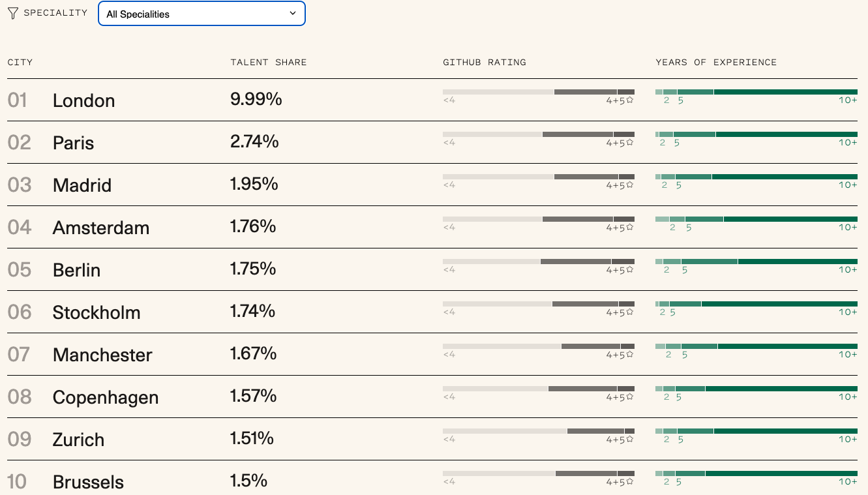Click Madrid's under-4 GitHub rating bar segment
The width and height of the screenshot is (868, 495).
click(x=498, y=177)
